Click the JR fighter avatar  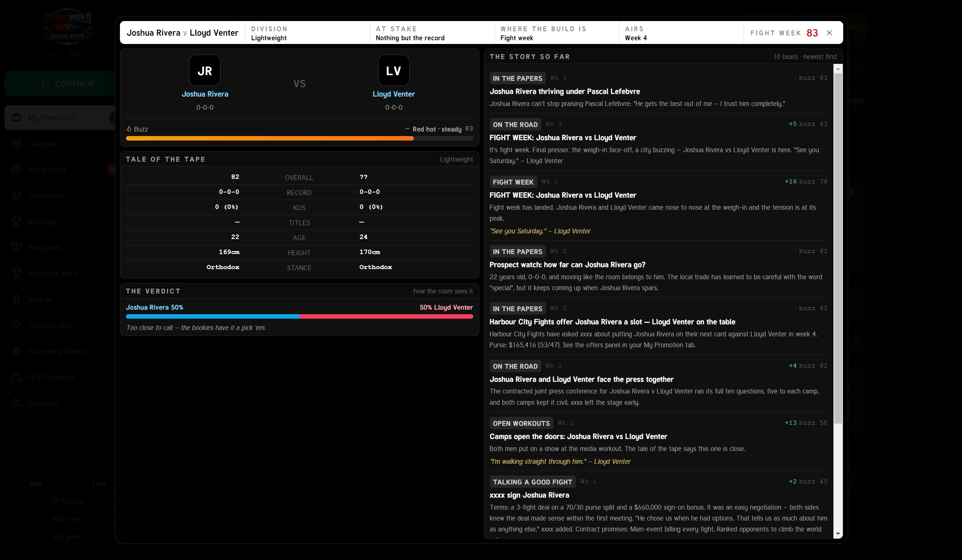(x=205, y=70)
